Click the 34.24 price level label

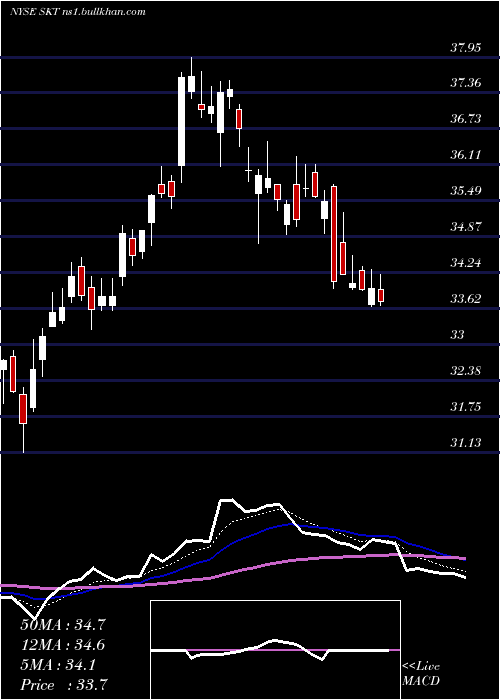[x=465, y=262]
